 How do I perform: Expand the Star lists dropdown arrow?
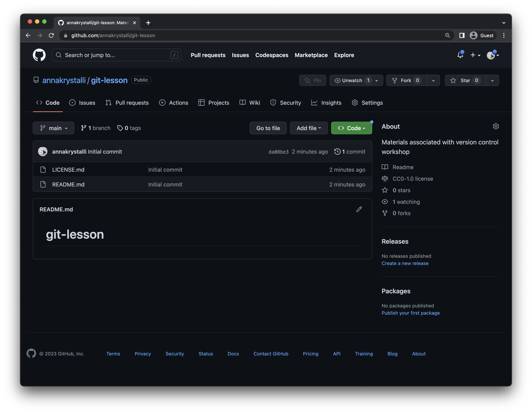[x=492, y=81]
